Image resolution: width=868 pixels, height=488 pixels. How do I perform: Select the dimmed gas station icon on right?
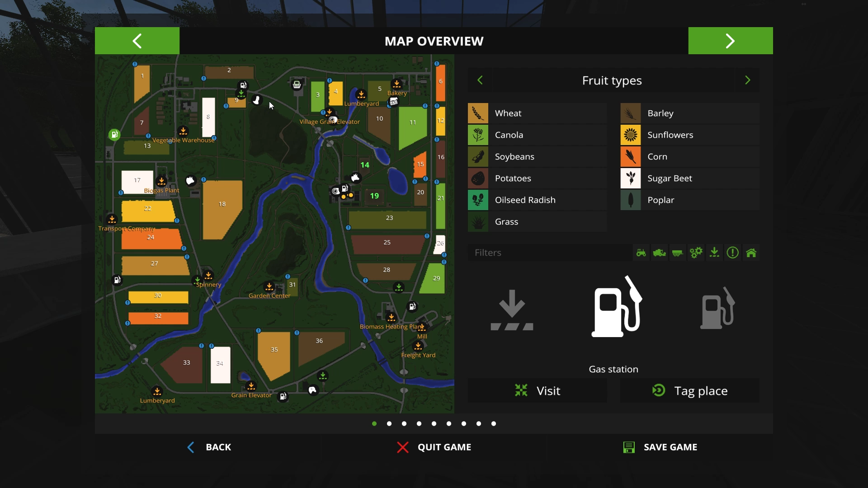[x=717, y=308]
